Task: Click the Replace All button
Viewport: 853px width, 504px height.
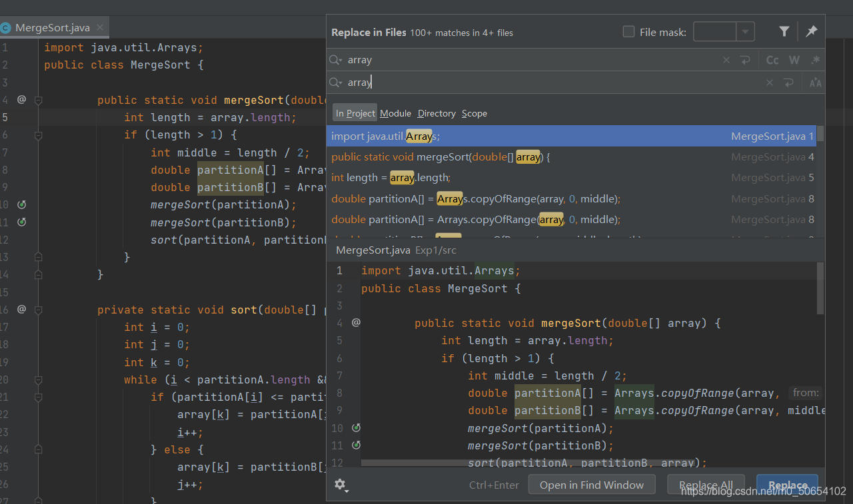Action: (706, 485)
